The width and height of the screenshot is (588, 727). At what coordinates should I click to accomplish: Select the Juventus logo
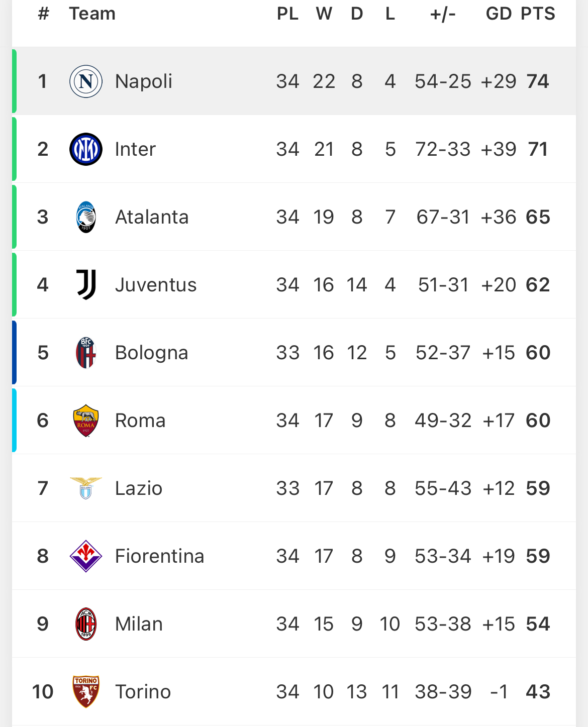(x=86, y=285)
